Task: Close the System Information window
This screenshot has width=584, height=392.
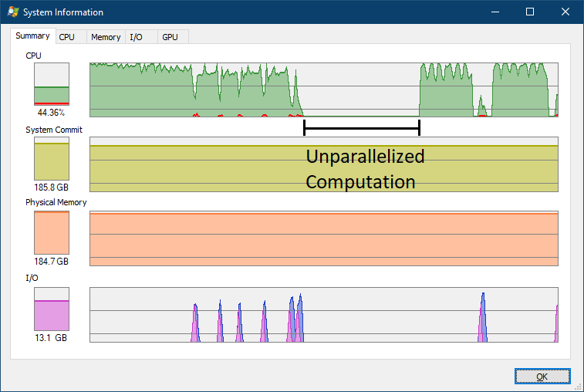Action: [565, 12]
